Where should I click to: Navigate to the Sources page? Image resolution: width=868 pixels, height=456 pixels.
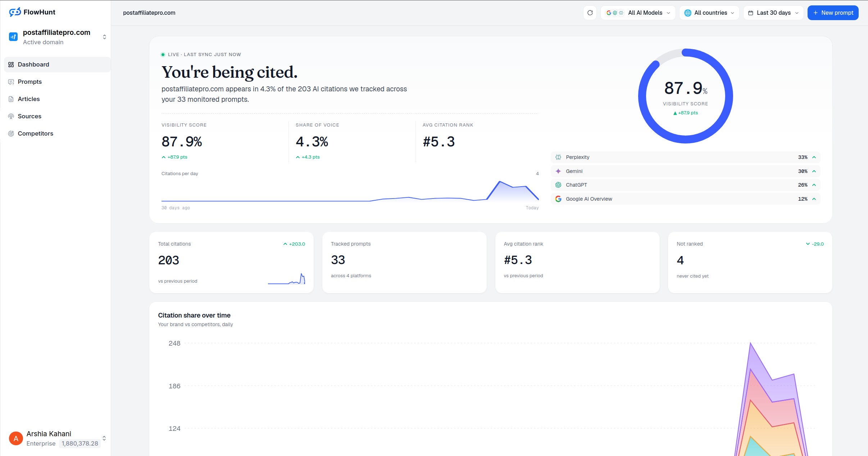[57, 116]
